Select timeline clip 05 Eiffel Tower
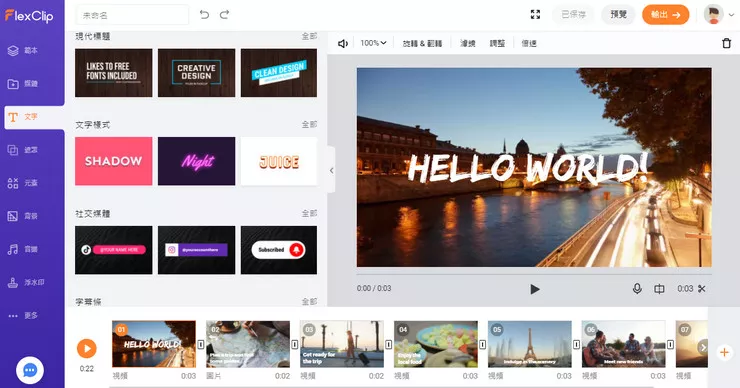Screen dimensions: 740x388 [x=530, y=344]
